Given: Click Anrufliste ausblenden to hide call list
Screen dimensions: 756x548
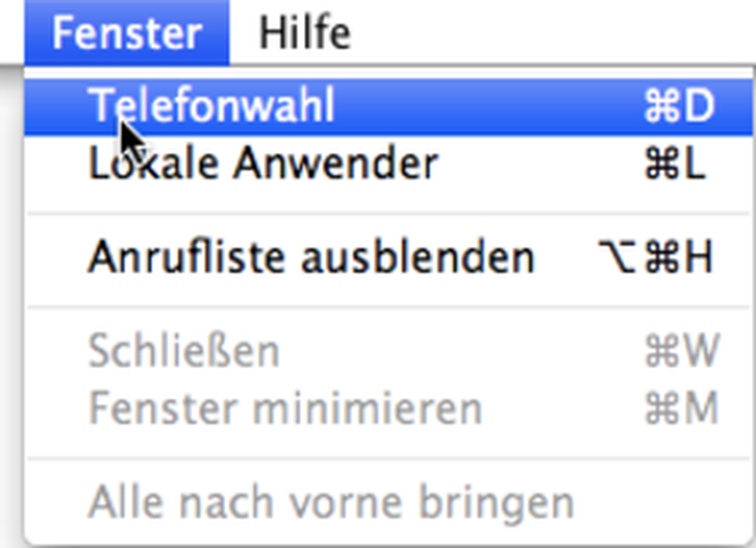Looking at the screenshot, I should click(x=311, y=258).
